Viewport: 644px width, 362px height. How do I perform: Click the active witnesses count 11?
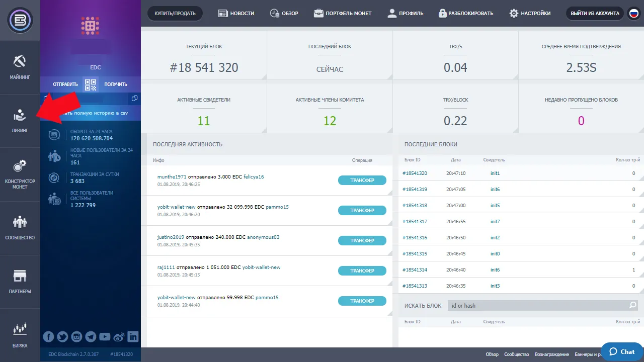(204, 121)
